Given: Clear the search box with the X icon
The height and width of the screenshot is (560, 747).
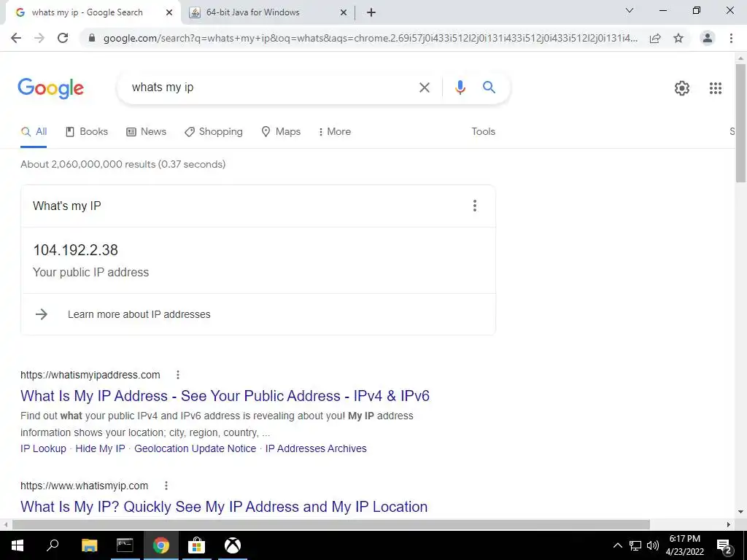Looking at the screenshot, I should [424, 87].
